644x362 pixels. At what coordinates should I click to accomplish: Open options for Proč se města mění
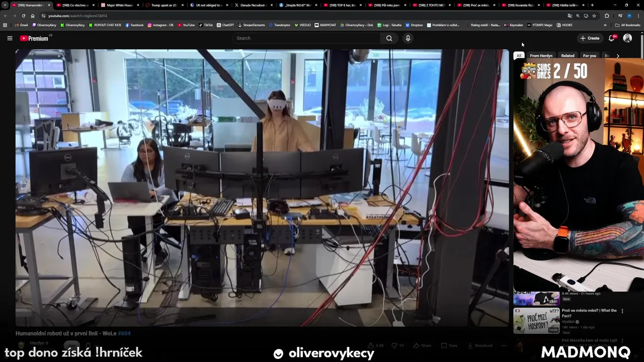[x=622, y=311]
